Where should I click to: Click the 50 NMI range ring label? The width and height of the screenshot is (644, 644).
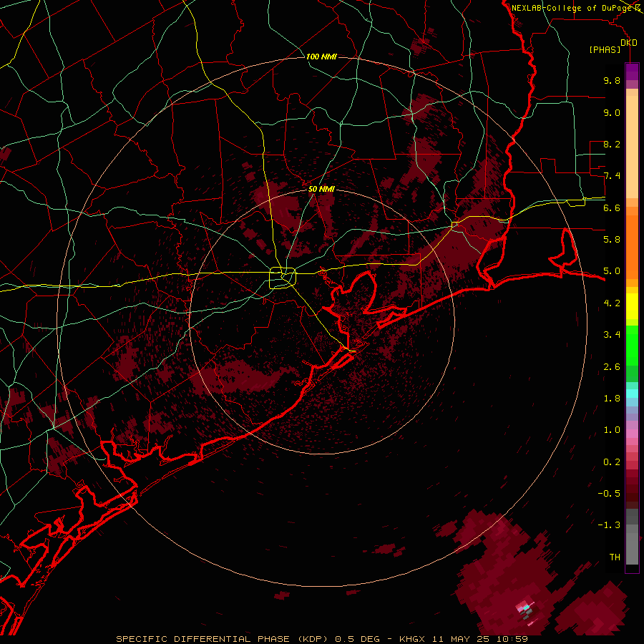[321, 189]
